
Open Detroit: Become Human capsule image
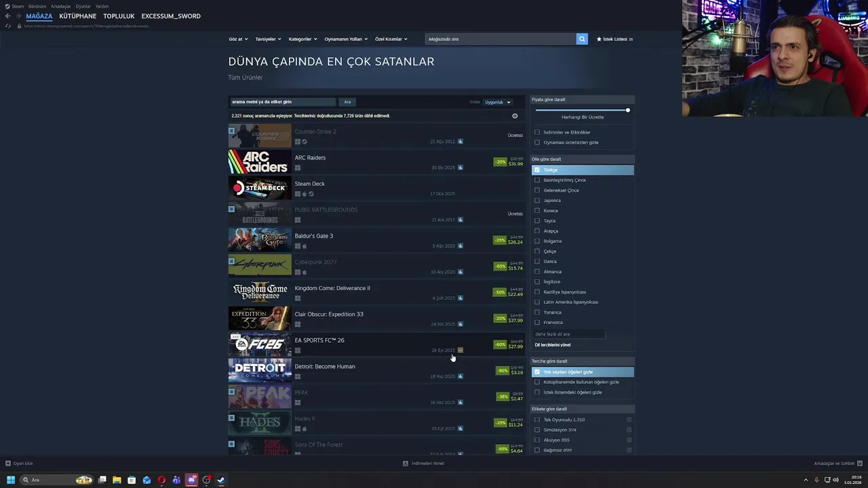tap(260, 371)
